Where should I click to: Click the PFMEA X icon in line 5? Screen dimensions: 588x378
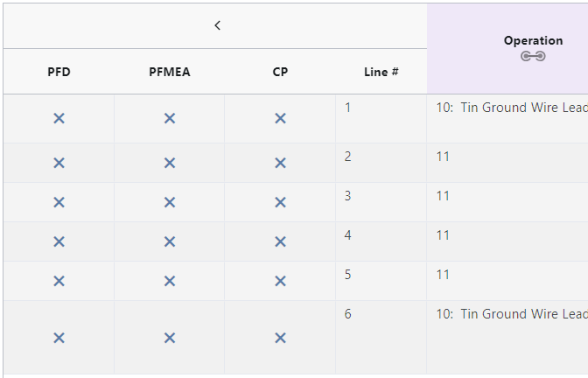click(170, 281)
